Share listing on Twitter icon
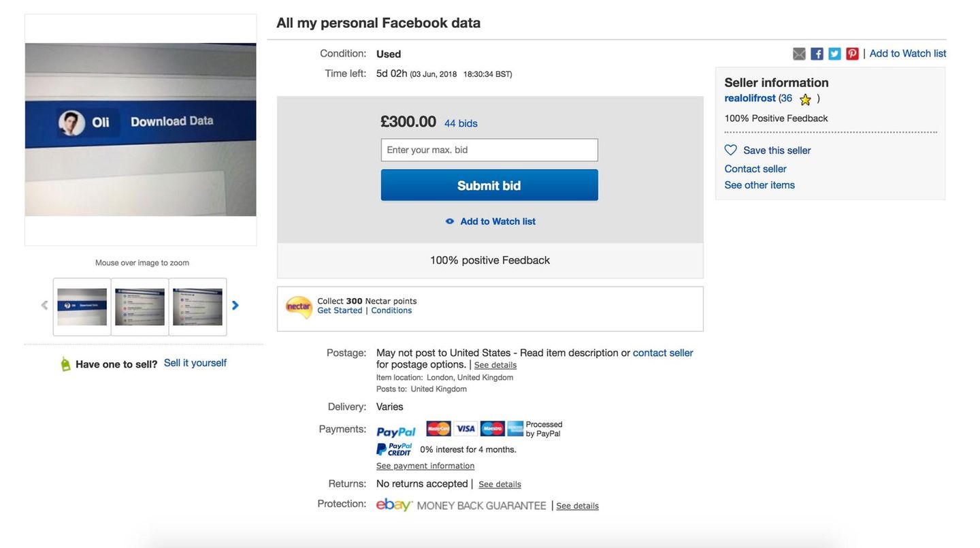 pyautogui.click(x=834, y=54)
